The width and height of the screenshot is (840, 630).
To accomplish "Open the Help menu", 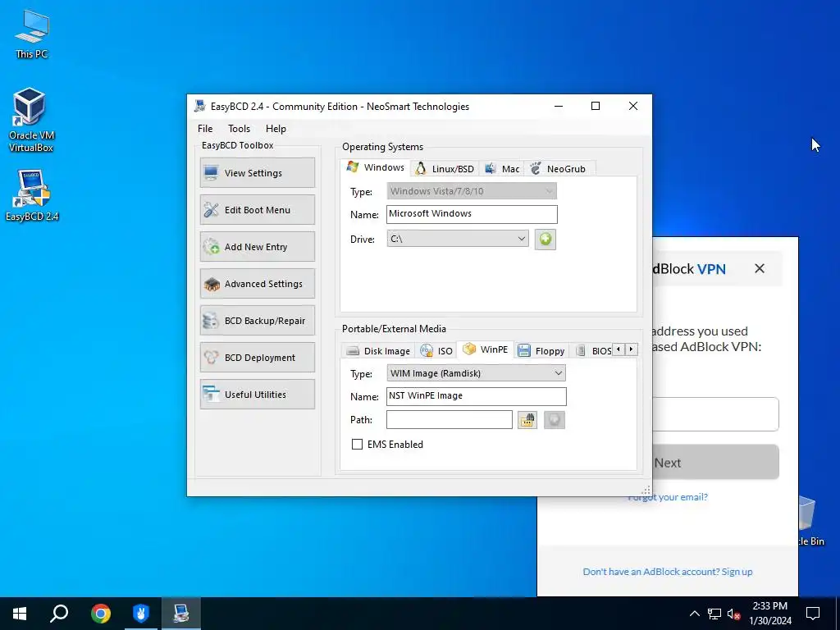I will [x=276, y=129].
